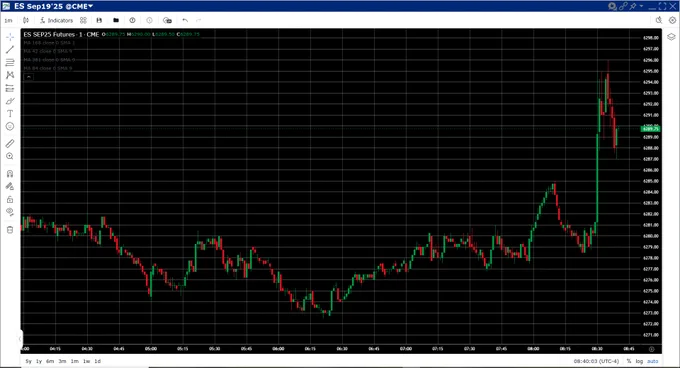The width and height of the screenshot is (680, 368).
Task: Select the MA 381 close indicator legend
Action: (49, 60)
